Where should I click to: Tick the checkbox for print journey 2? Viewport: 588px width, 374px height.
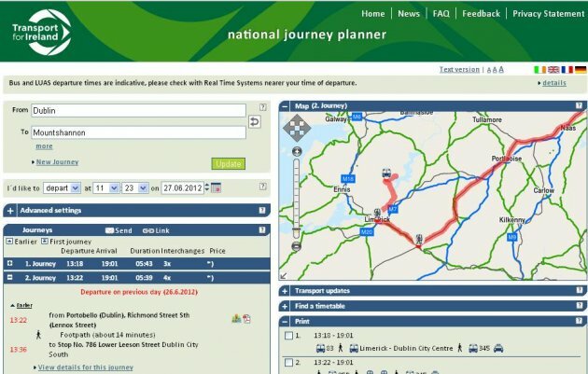pos(288,363)
